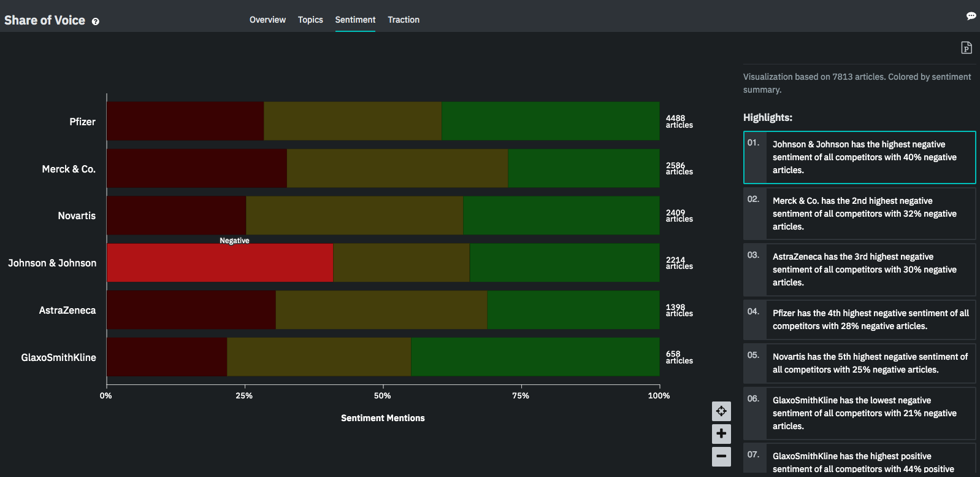This screenshot has height=477, width=980.
Task: Zoom in with the plus icon
Action: 721,433
